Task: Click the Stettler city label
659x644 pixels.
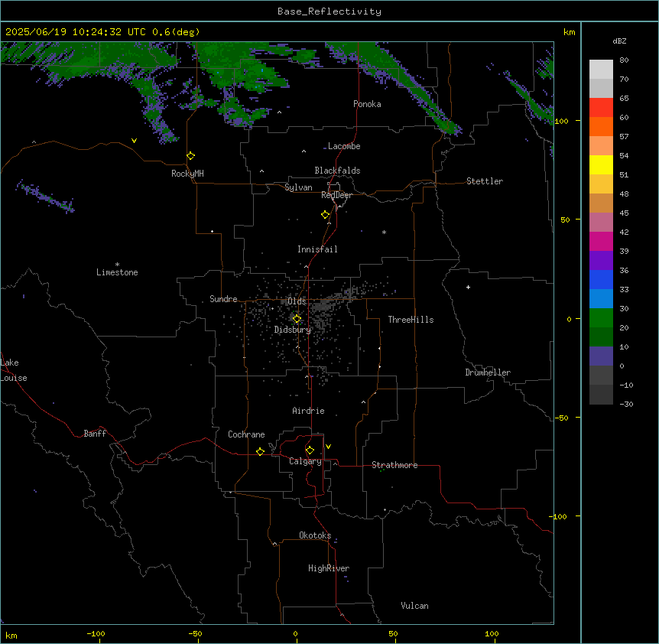Action: pos(485,181)
